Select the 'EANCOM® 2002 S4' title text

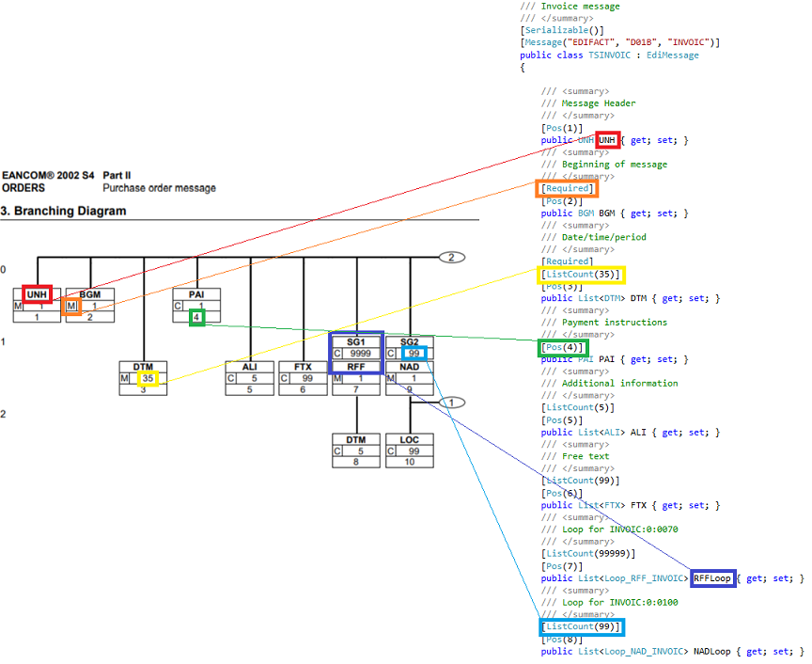(x=48, y=175)
